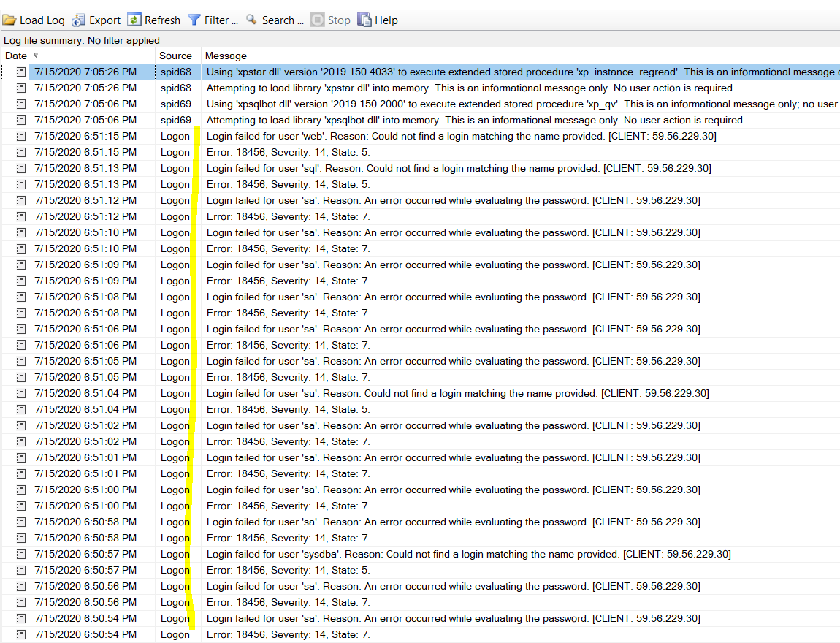840x643 pixels.
Task: Click the detail icon on the highlighted spid68 row
Action: click(20, 72)
